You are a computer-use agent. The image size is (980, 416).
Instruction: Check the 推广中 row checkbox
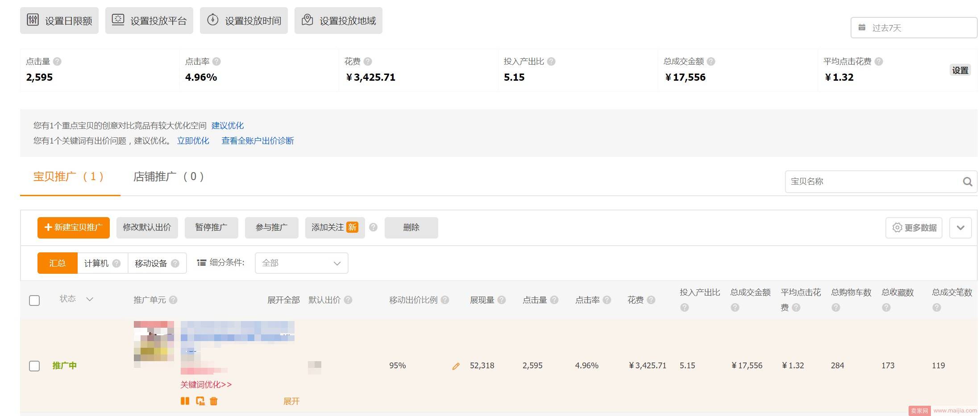point(34,366)
